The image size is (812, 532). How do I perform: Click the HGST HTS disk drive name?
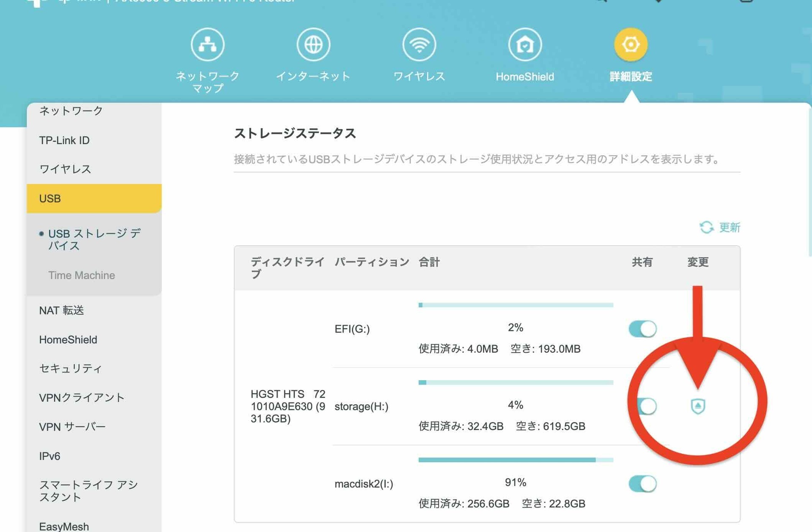click(288, 406)
